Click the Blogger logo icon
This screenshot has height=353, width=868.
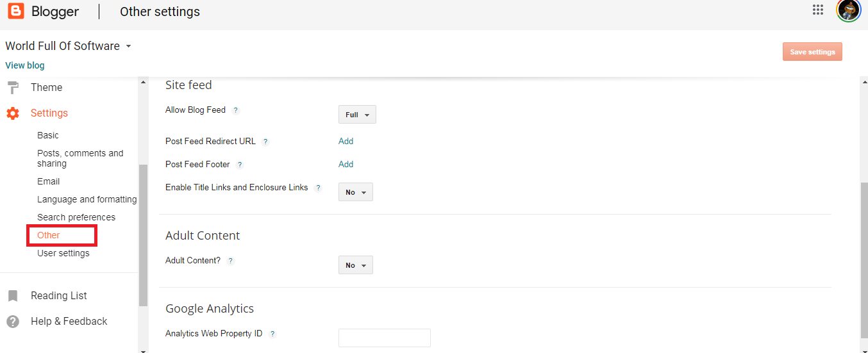[x=15, y=11]
